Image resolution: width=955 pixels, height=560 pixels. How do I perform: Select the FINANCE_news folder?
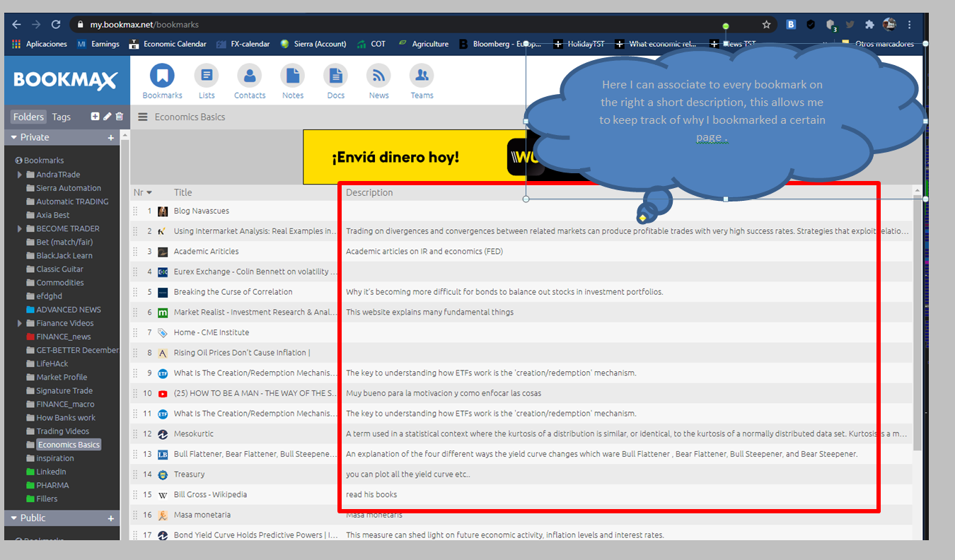point(64,337)
